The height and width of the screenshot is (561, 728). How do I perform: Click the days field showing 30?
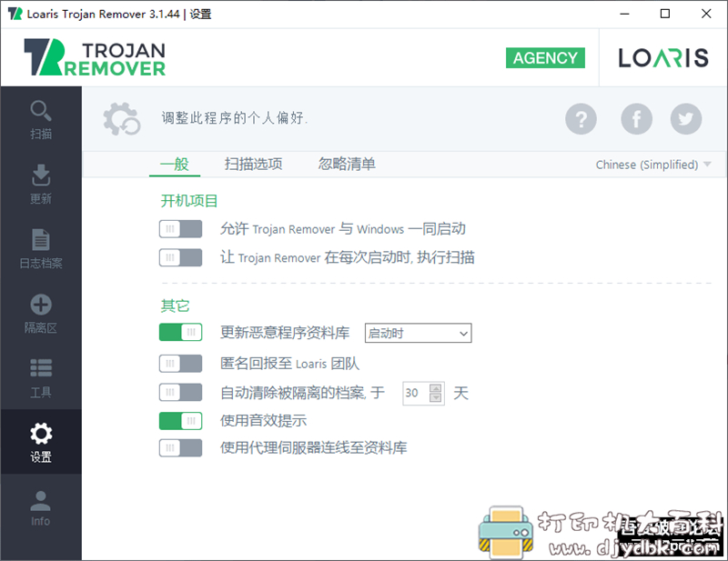(x=415, y=393)
